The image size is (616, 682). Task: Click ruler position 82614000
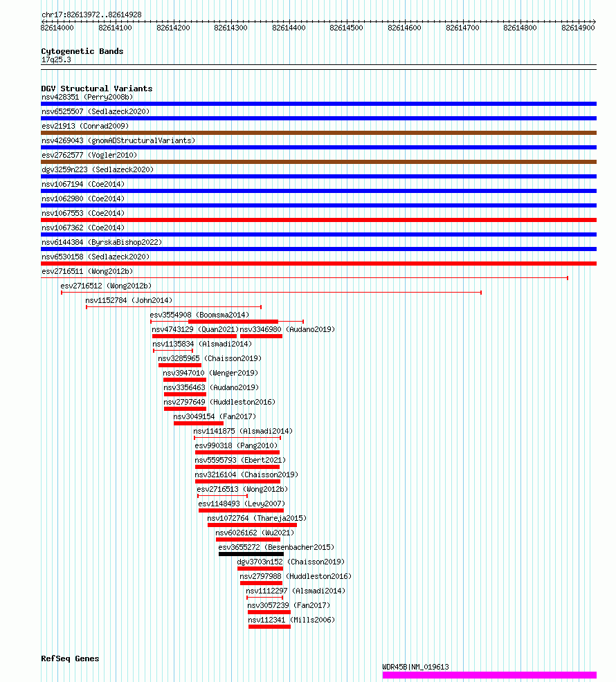click(57, 28)
